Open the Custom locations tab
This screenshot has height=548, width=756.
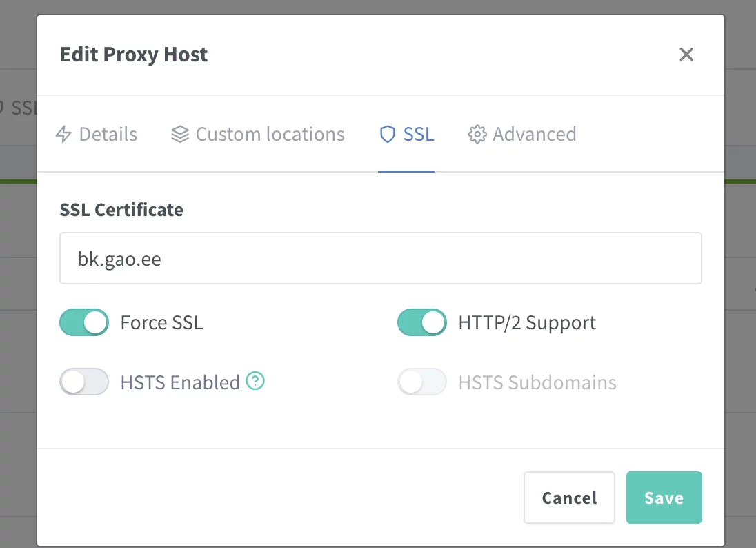[x=270, y=134]
